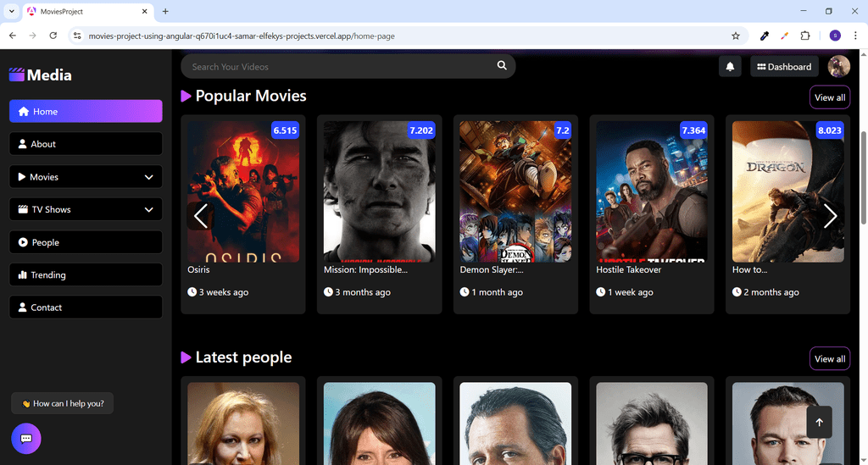
Task: Click View all for Popular Movies
Action: (x=829, y=97)
